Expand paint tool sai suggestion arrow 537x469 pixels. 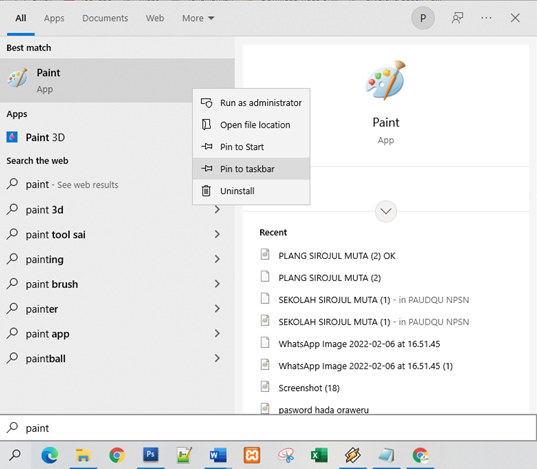point(217,234)
